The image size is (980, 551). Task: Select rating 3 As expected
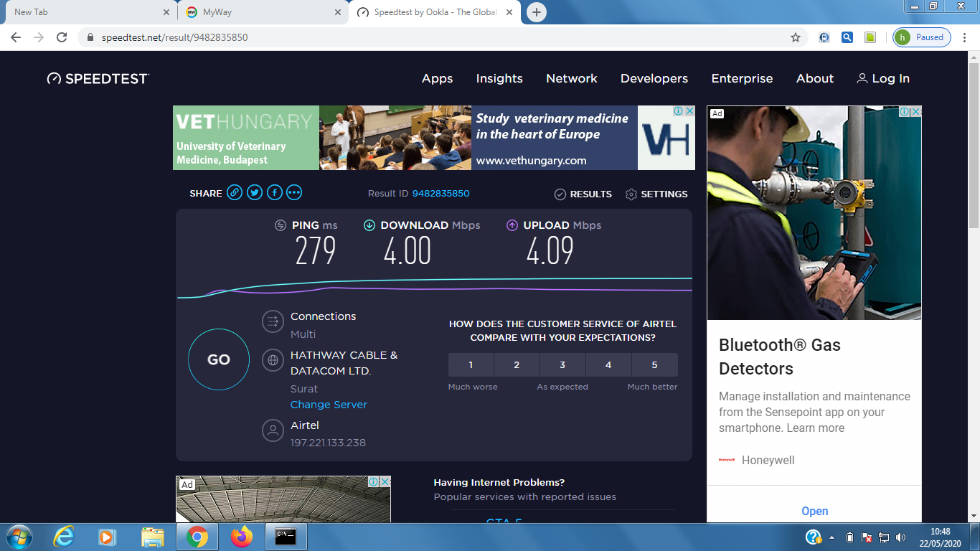pos(562,365)
